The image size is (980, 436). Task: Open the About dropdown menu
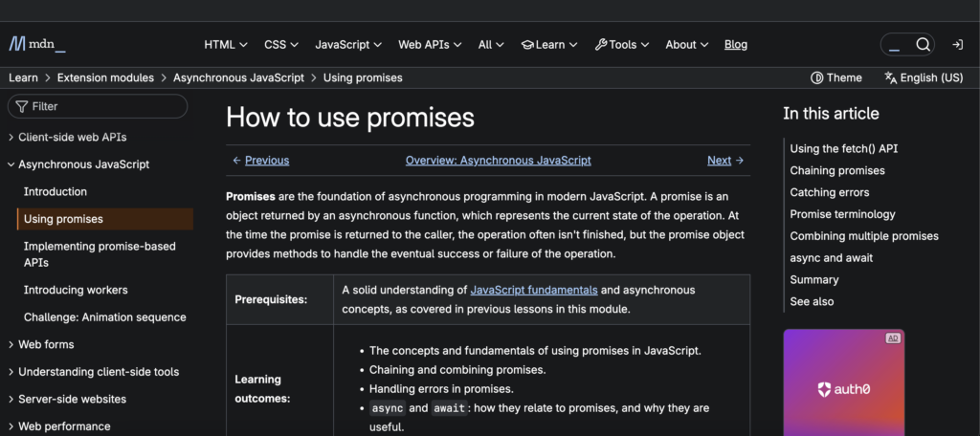coord(687,45)
